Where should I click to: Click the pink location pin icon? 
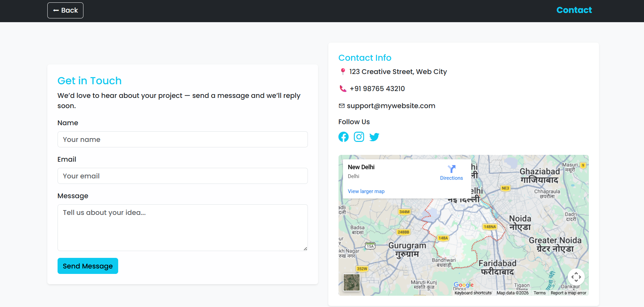tap(343, 72)
